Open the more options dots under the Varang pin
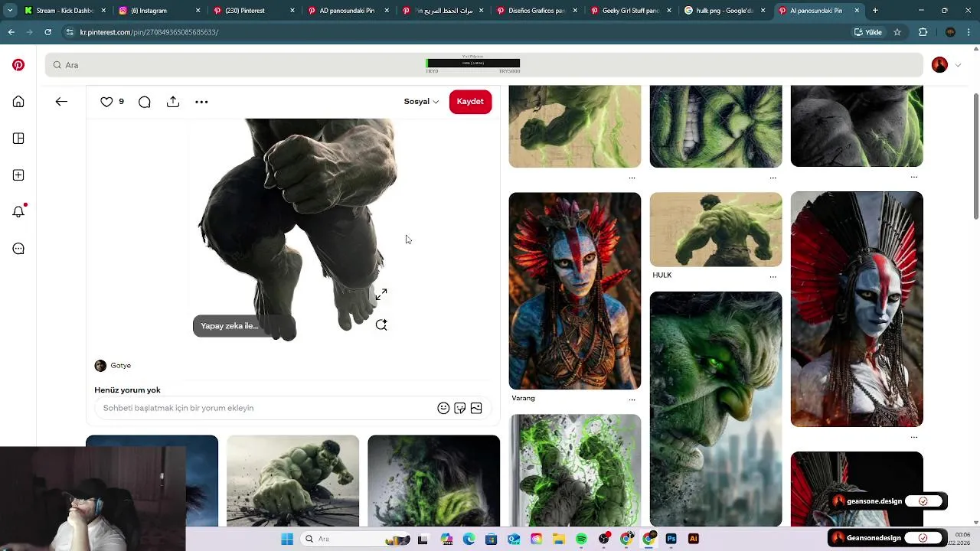980x551 pixels. [x=632, y=399]
